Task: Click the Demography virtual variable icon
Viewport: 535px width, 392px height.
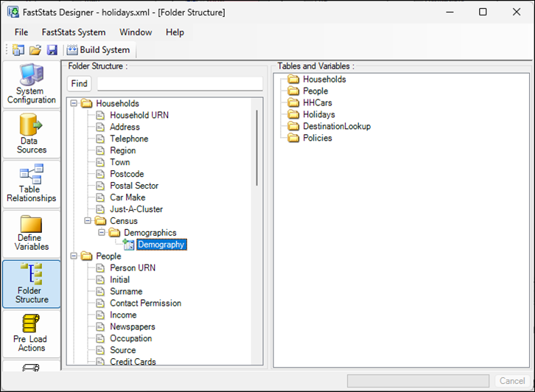Action: tap(129, 245)
